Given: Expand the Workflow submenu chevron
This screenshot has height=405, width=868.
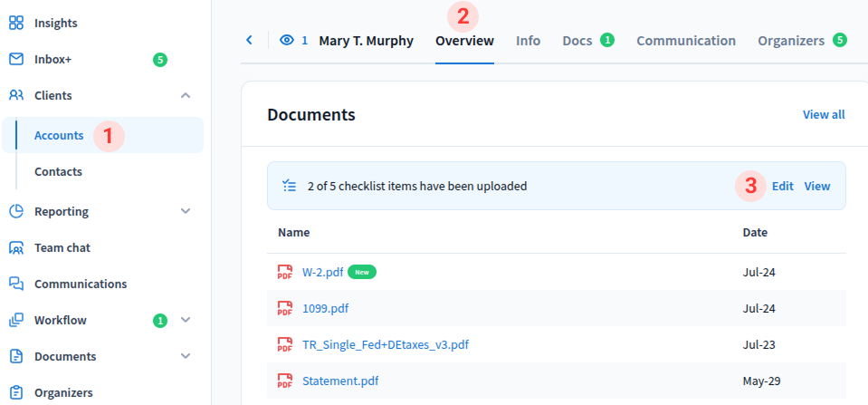Looking at the screenshot, I should pyautogui.click(x=186, y=320).
